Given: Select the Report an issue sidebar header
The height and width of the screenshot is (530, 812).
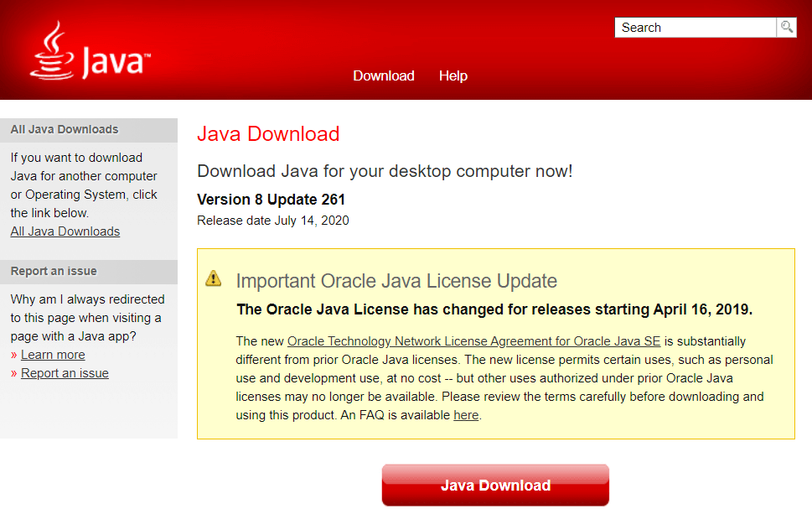Looking at the screenshot, I should [54, 272].
